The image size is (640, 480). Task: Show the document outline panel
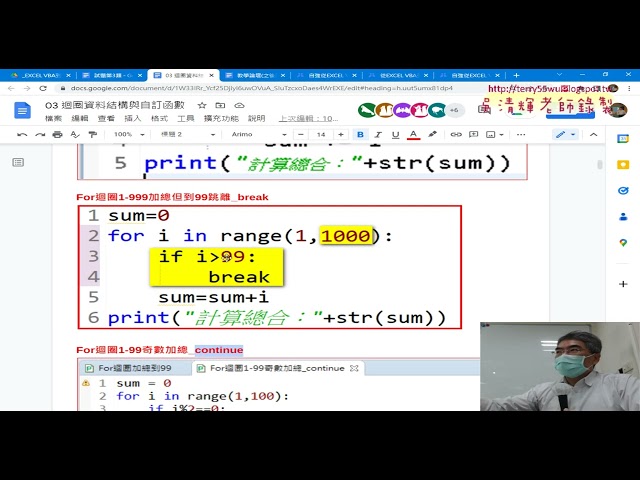[x=18, y=162]
